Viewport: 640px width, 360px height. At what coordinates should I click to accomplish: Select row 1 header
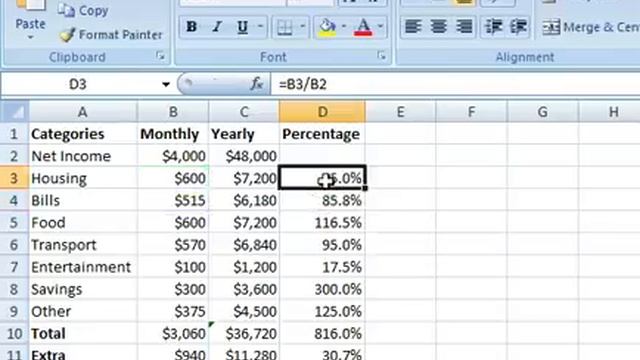14,134
